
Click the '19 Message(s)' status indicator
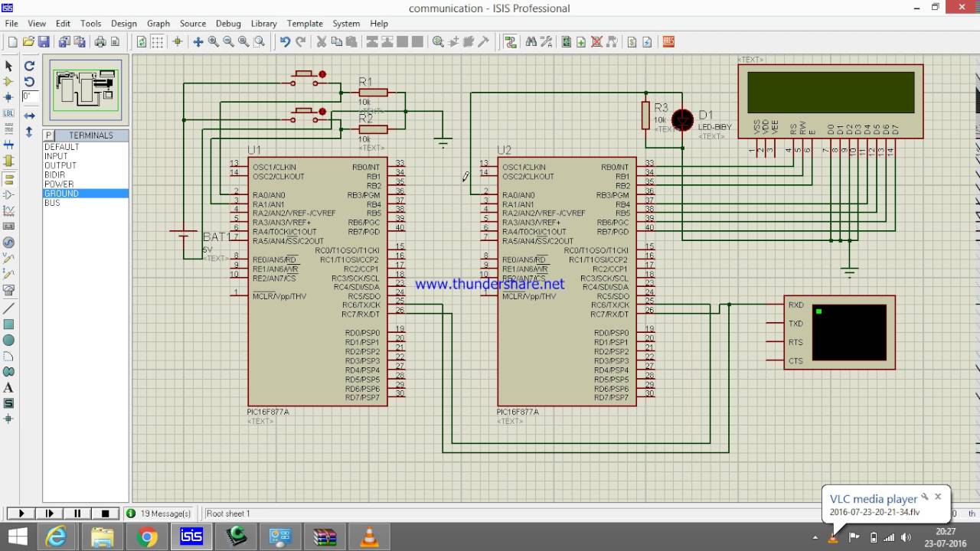159,514
